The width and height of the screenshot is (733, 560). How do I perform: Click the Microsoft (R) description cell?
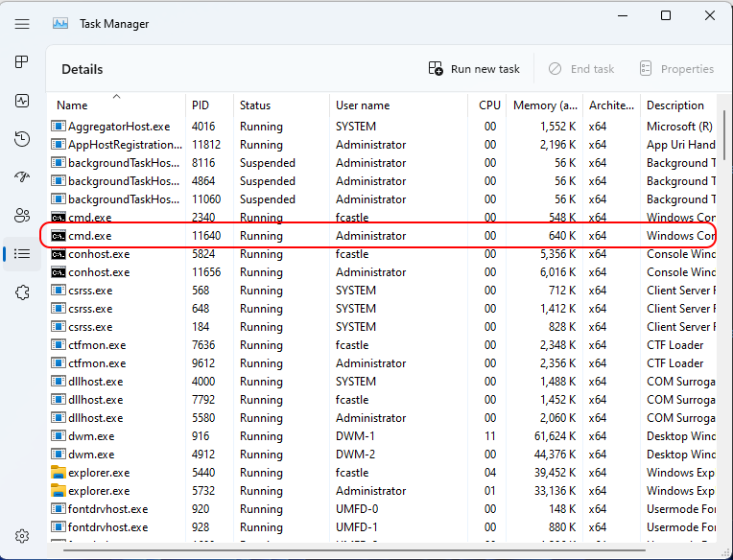[x=679, y=127]
